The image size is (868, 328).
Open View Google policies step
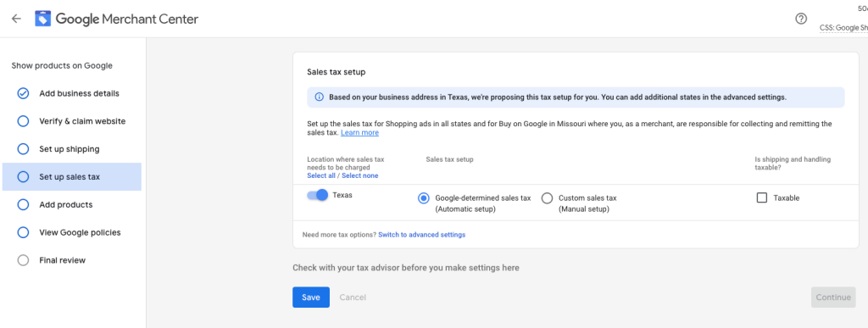tap(72, 232)
